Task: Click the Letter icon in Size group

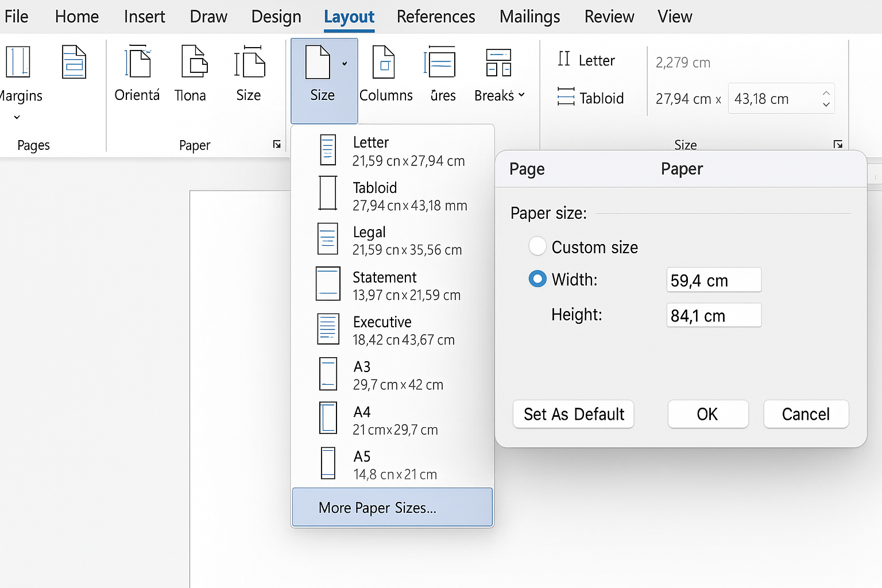Action: tap(564, 59)
